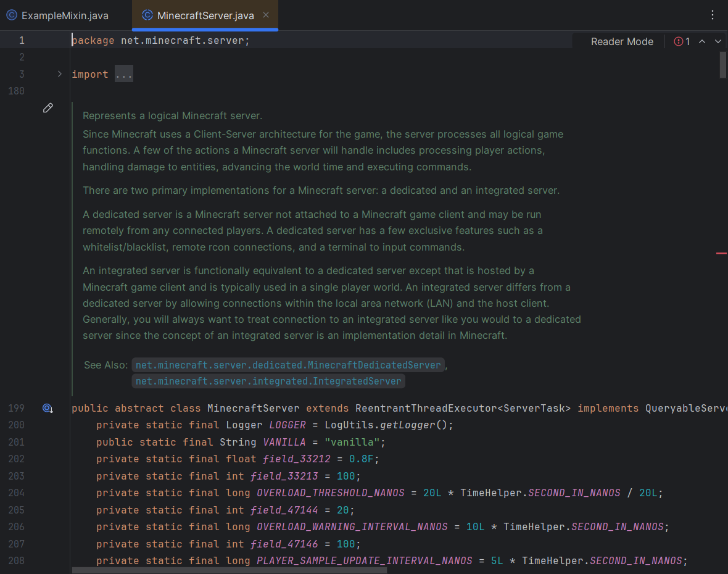Go to previous problem with up chevron
The image size is (728, 574).
tap(701, 41)
